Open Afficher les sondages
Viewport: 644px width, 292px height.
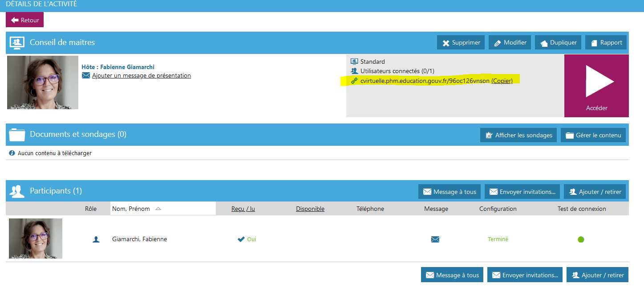click(x=518, y=135)
